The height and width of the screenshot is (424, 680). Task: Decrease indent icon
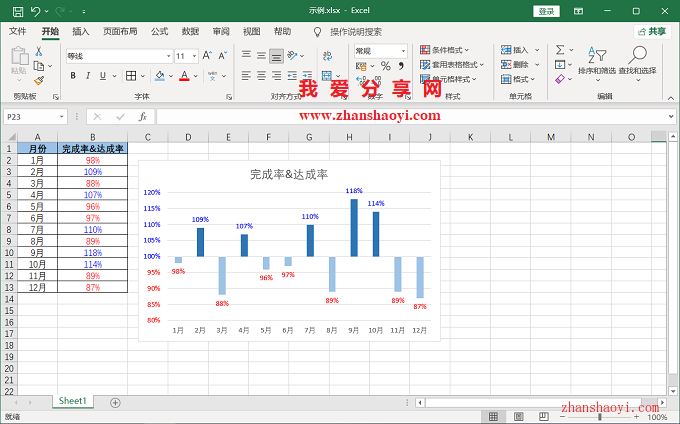click(x=292, y=76)
